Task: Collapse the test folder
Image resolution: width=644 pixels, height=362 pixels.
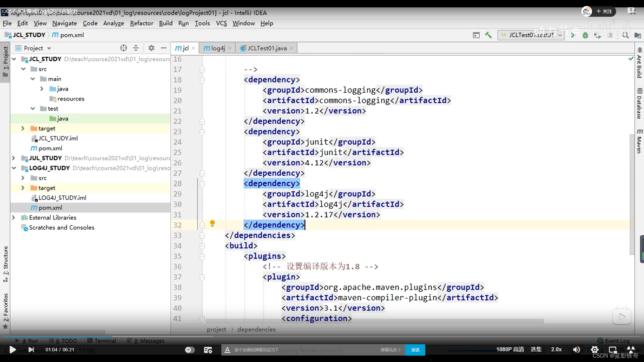Action: pyautogui.click(x=33, y=109)
